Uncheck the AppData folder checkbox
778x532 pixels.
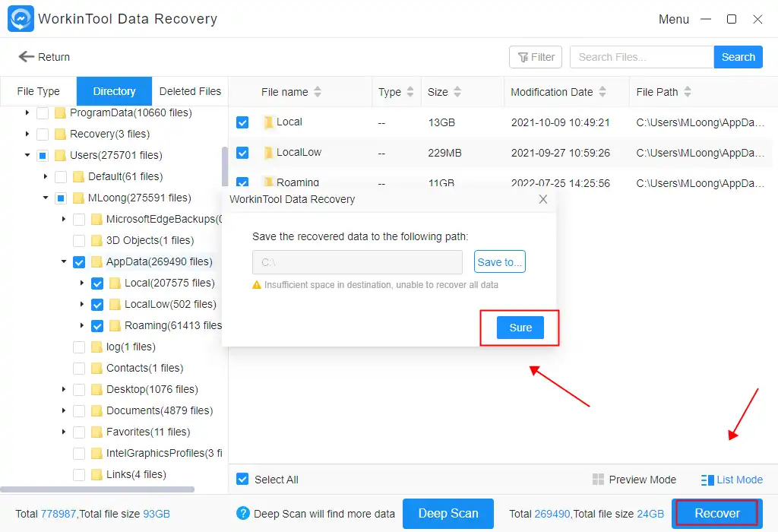coord(79,262)
